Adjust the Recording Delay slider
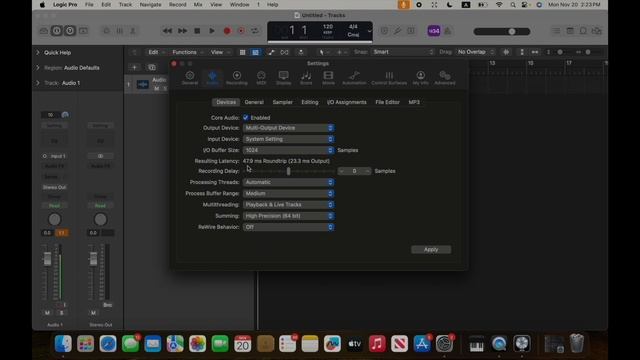 pyautogui.click(x=289, y=171)
